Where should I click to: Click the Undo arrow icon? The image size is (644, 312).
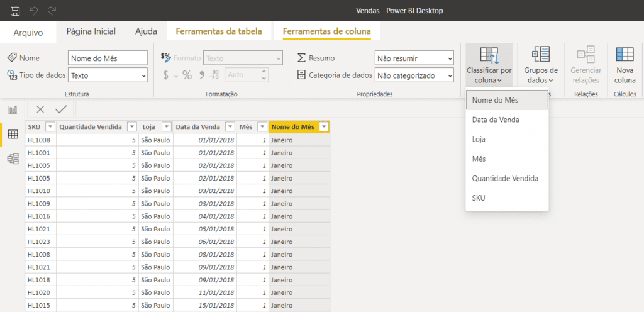point(33,11)
